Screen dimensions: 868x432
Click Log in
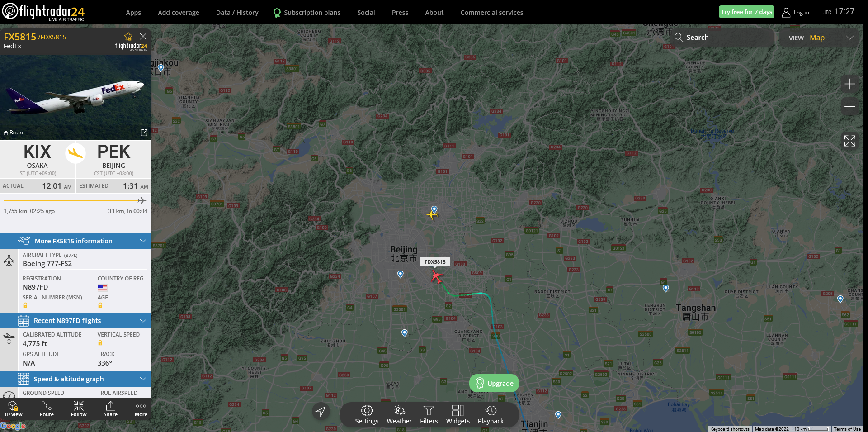(796, 13)
